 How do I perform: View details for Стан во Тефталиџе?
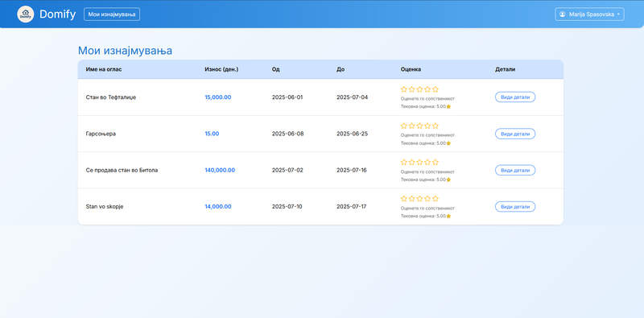coord(515,97)
